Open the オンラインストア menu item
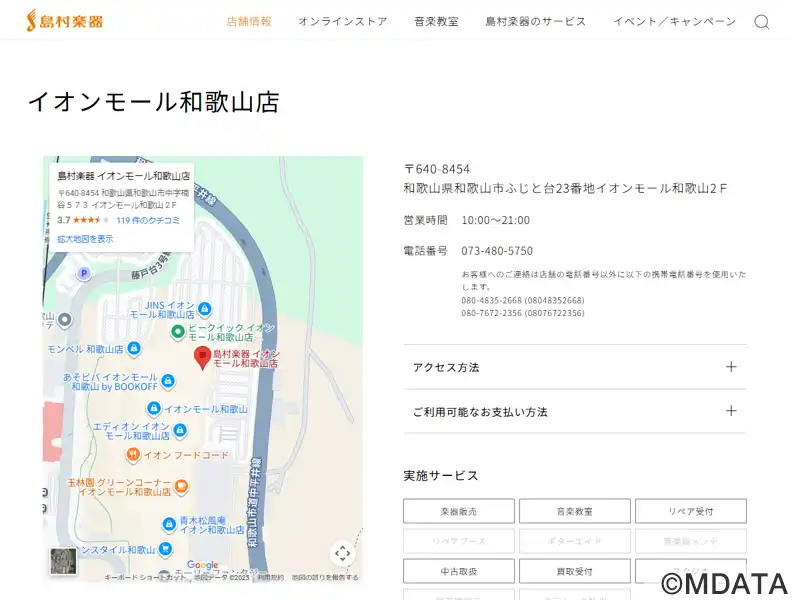This screenshot has height=600, width=800. [x=342, y=21]
